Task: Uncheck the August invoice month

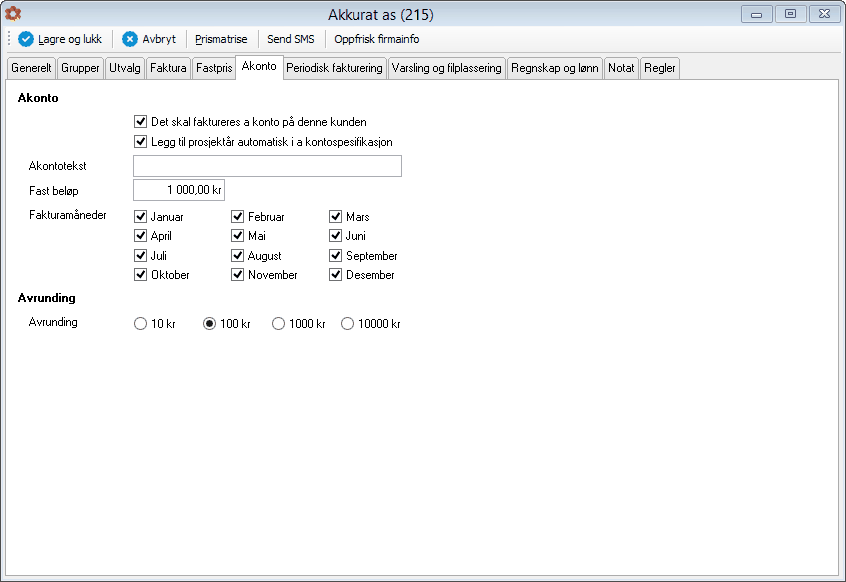Action: pyautogui.click(x=237, y=255)
